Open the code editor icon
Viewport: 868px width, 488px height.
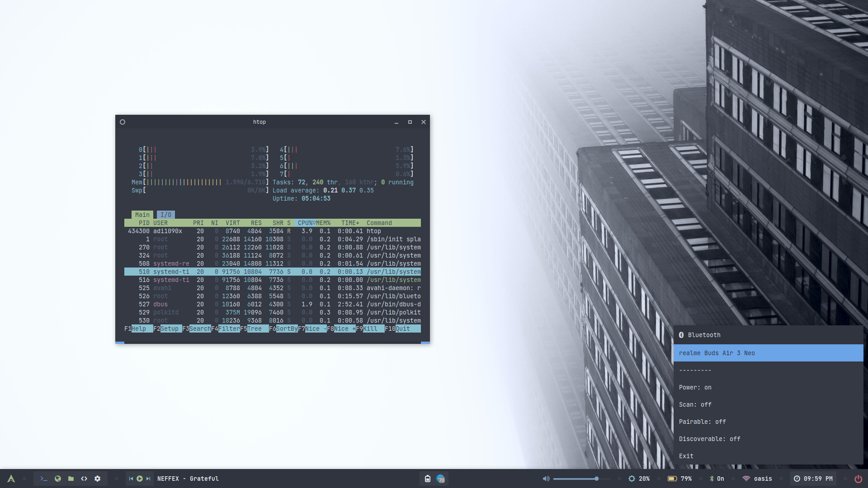tap(84, 479)
